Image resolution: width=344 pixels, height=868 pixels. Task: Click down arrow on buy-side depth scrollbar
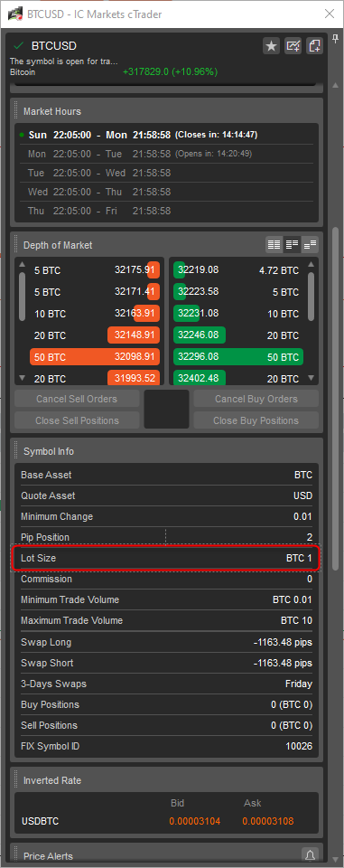311,378
